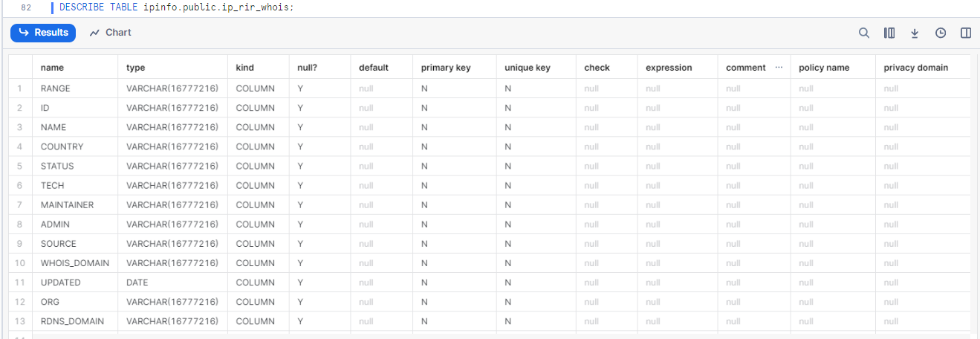Select the TECH cell
Viewport: 980px width, 339px height.
tap(75, 185)
